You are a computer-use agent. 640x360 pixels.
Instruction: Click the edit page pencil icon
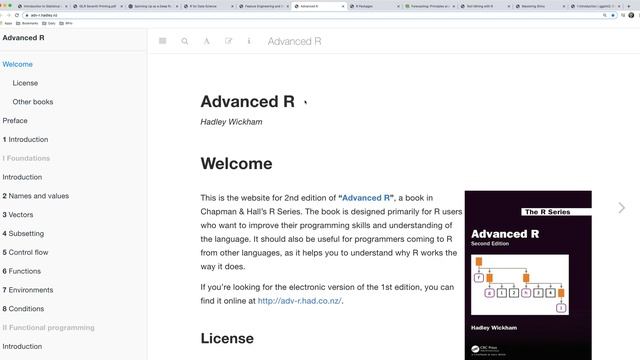click(x=228, y=41)
